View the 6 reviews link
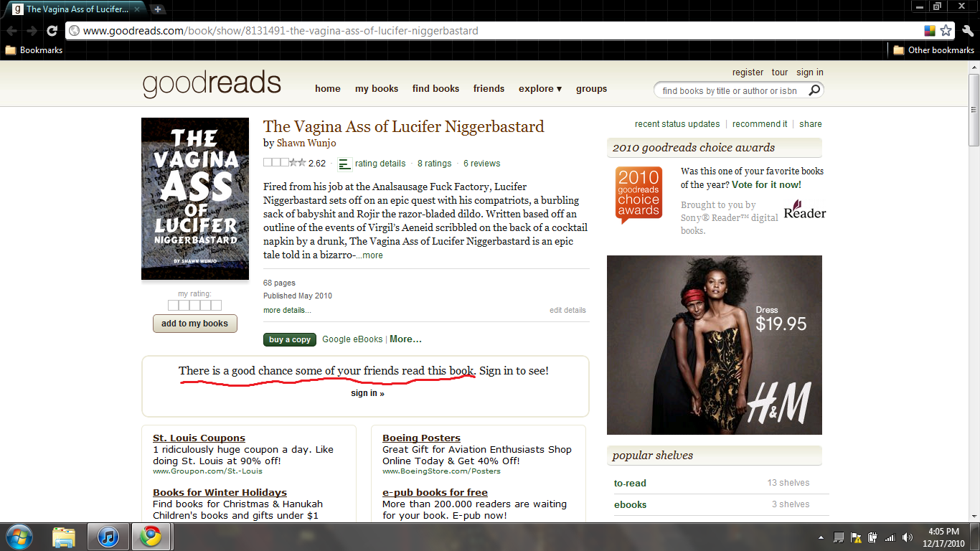 482,164
